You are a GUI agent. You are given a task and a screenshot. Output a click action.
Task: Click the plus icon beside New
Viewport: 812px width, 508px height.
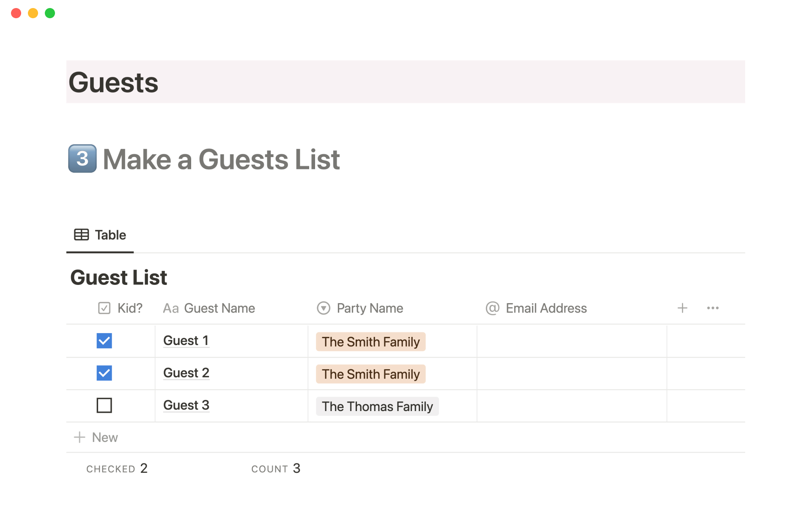point(80,437)
